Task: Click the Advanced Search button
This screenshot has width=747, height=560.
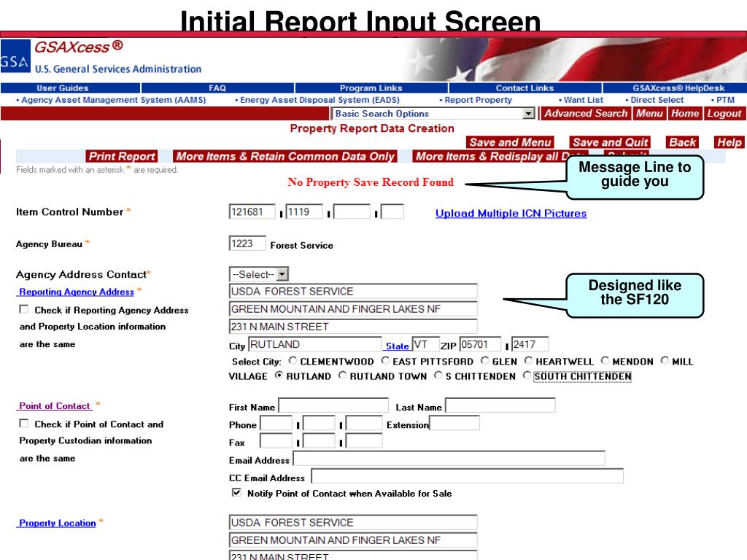Action: point(586,113)
